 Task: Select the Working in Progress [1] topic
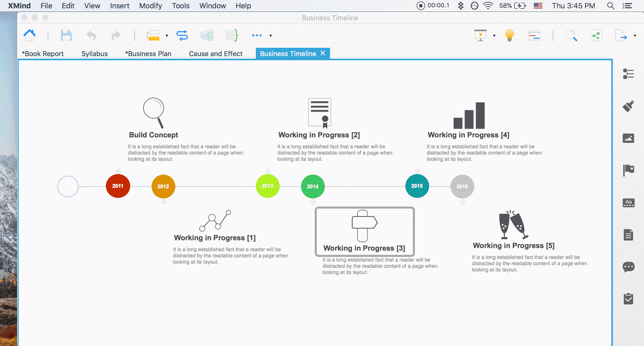[x=215, y=238]
